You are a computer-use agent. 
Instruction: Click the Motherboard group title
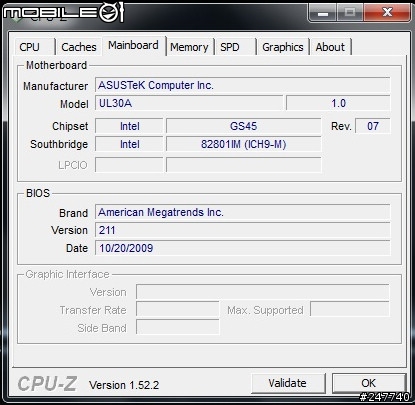[x=56, y=65]
